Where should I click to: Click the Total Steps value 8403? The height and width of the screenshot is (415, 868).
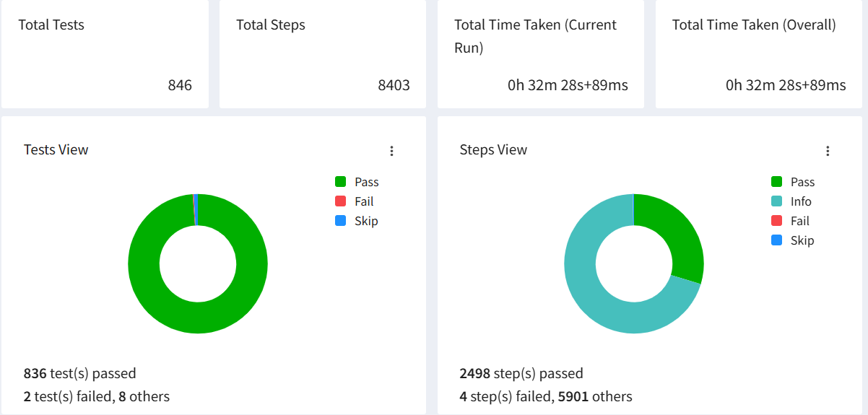pyautogui.click(x=394, y=85)
